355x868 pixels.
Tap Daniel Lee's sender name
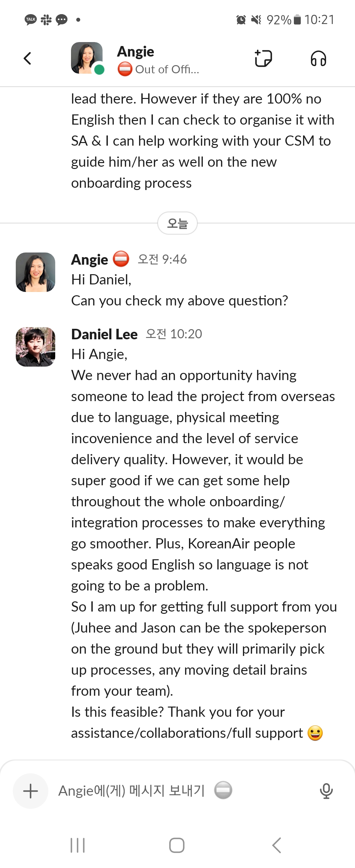coord(104,334)
